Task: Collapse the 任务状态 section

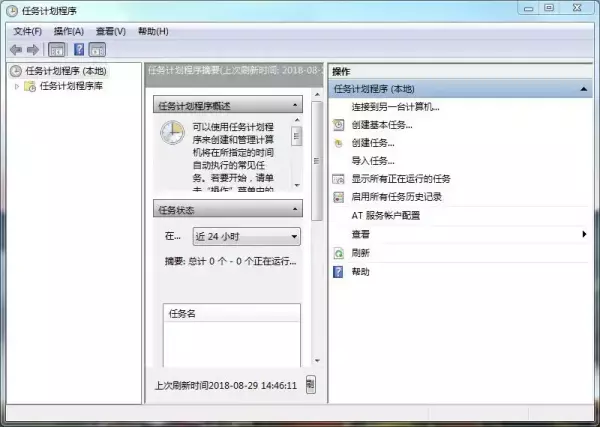Action: (x=295, y=209)
